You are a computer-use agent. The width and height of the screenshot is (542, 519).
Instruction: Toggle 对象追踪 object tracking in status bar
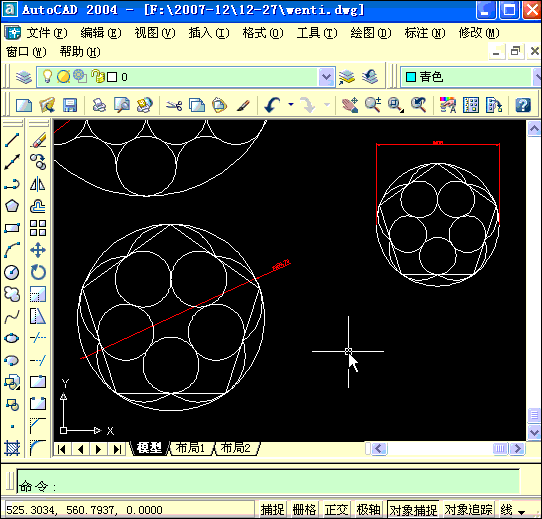pyautogui.click(x=468, y=510)
